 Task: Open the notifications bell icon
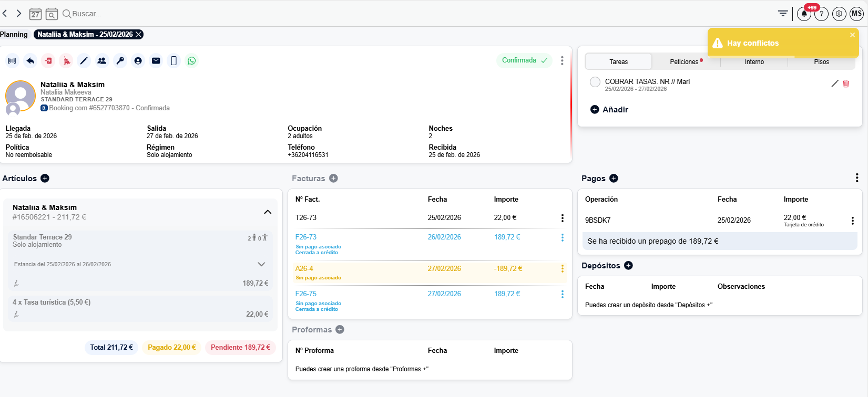pos(804,14)
